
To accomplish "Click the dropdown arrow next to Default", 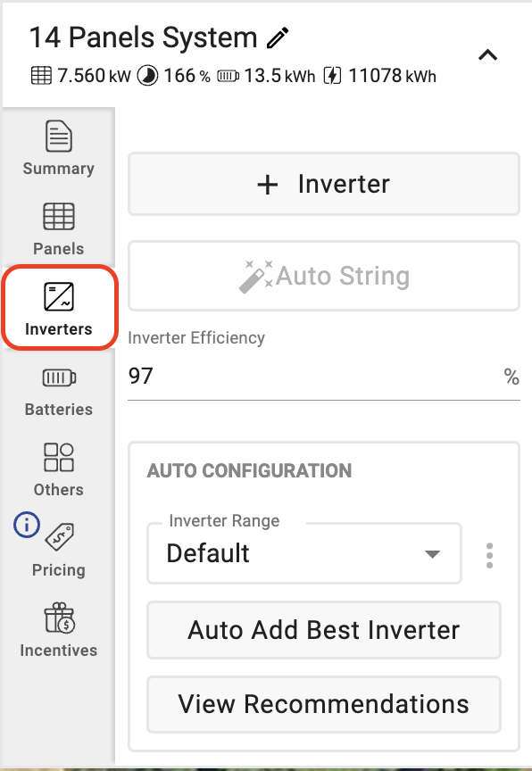I will (x=432, y=554).
